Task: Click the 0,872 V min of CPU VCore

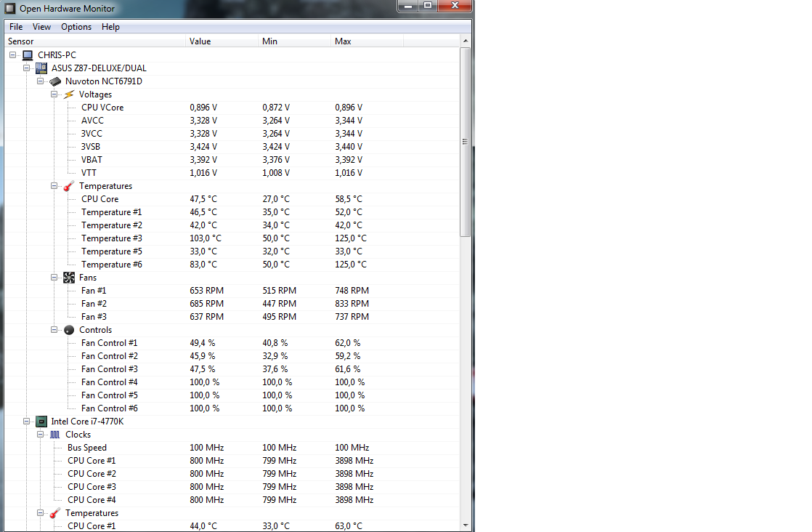Action: (276, 108)
